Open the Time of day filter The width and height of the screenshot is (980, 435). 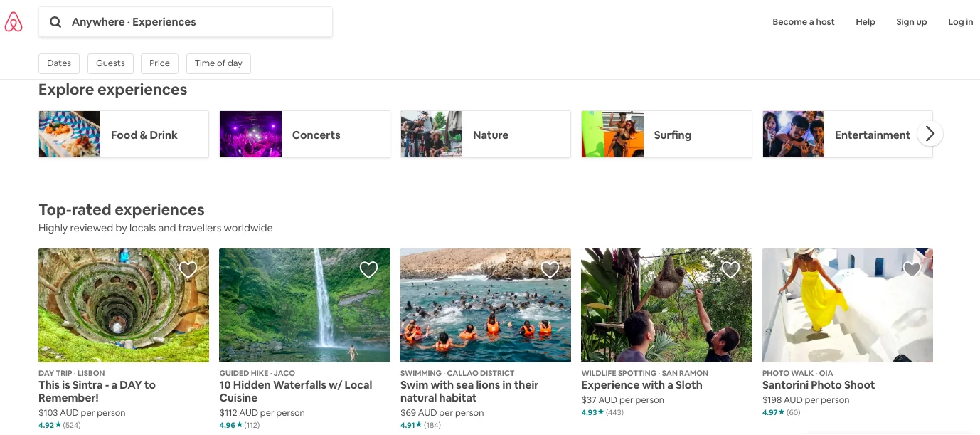tap(218, 63)
